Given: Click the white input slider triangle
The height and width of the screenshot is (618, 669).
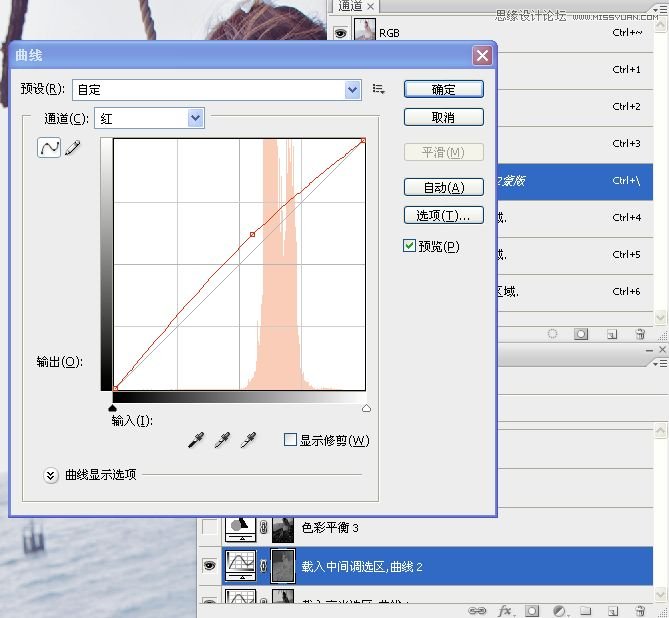Looking at the screenshot, I should (366, 408).
